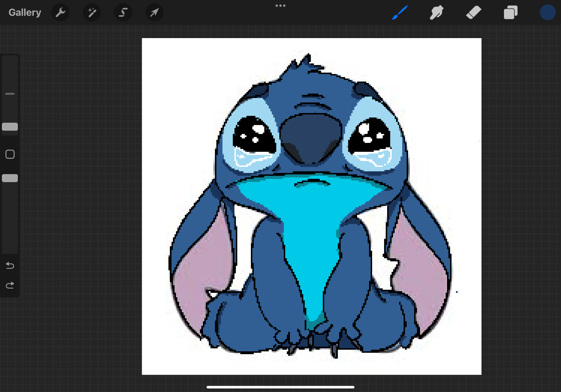Select the Brush tool
The height and width of the screenshot is (392, 561).
pos(400,12)
